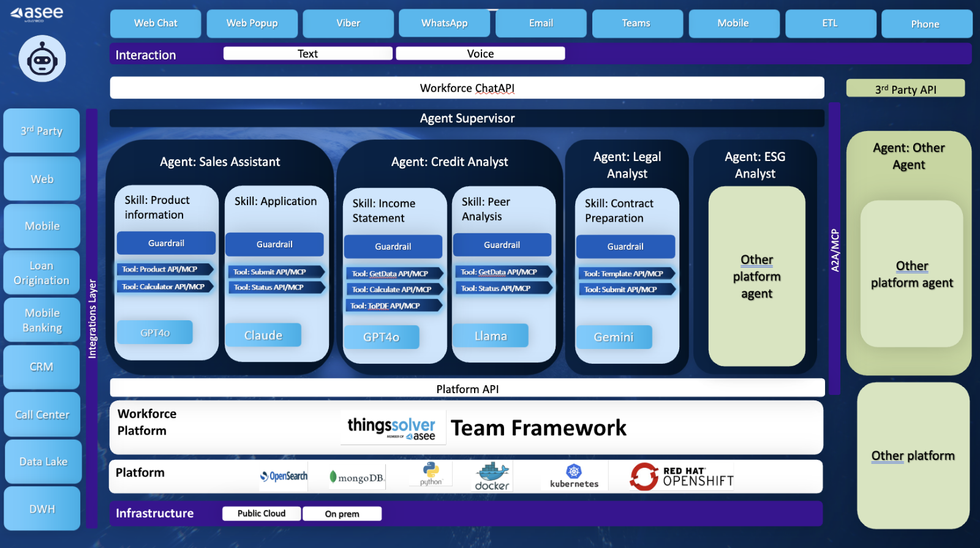This screenshot has height=548, width=980.
Task: Click the Web integration box
Action: [42, 179]
